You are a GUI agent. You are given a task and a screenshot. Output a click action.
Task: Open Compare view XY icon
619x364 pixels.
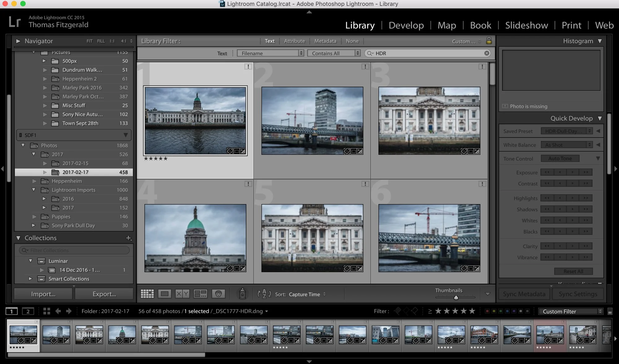pos(182,294)
